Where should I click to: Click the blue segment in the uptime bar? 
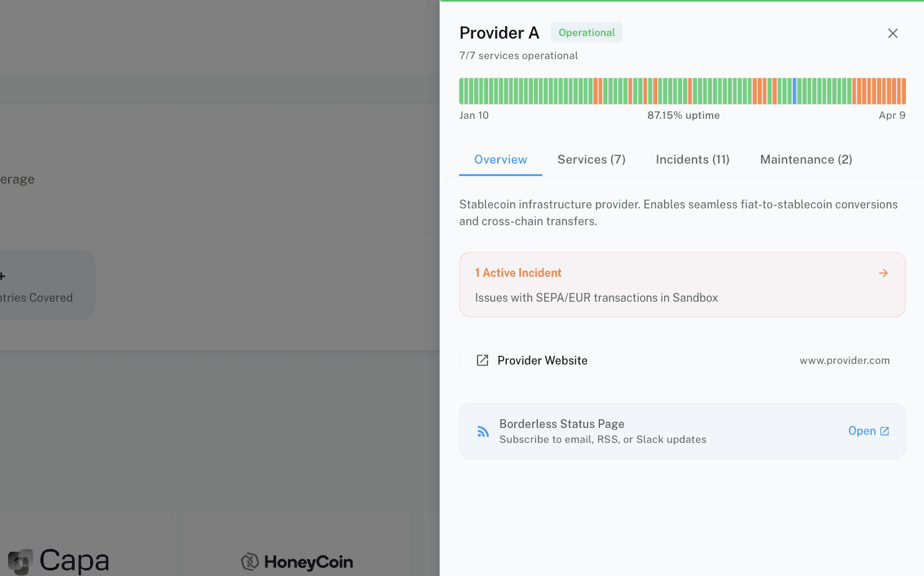795,91
